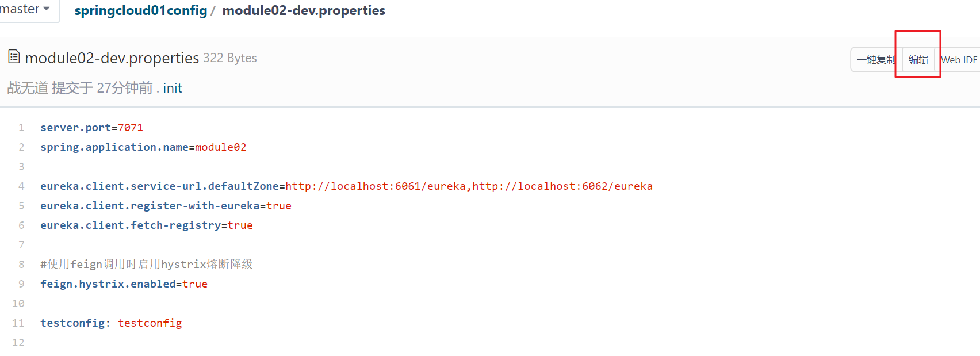Click the 一键复制 copy button

point(876,60)
